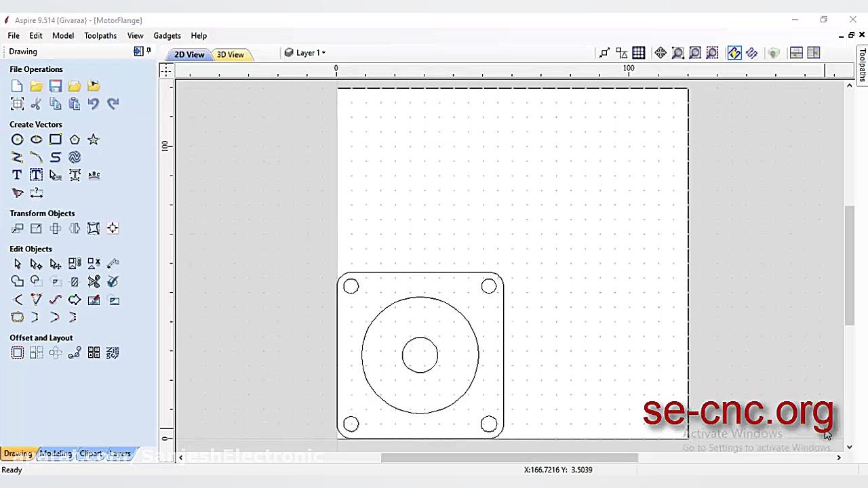Select the Draw Rectangle tool

56,140
